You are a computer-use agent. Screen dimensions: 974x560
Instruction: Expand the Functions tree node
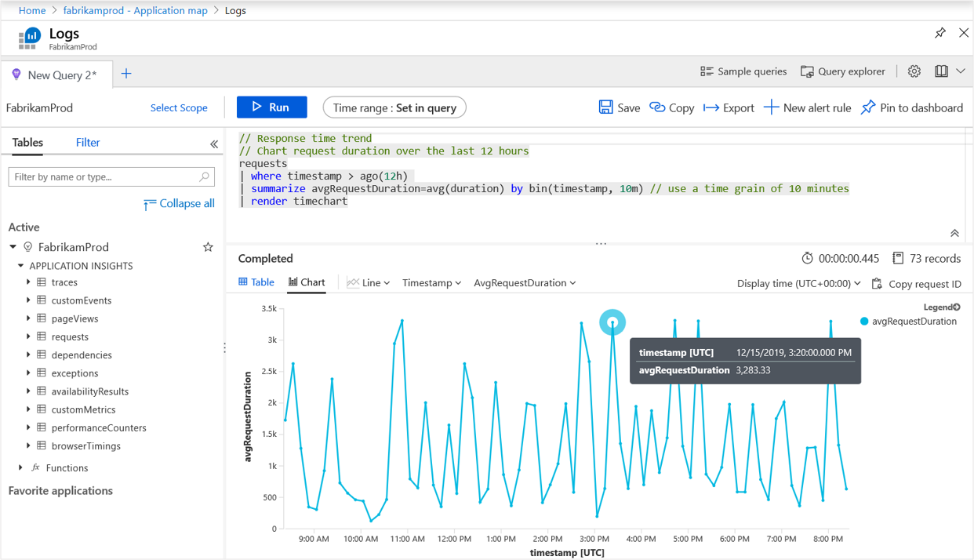click(x=20, y=467)
